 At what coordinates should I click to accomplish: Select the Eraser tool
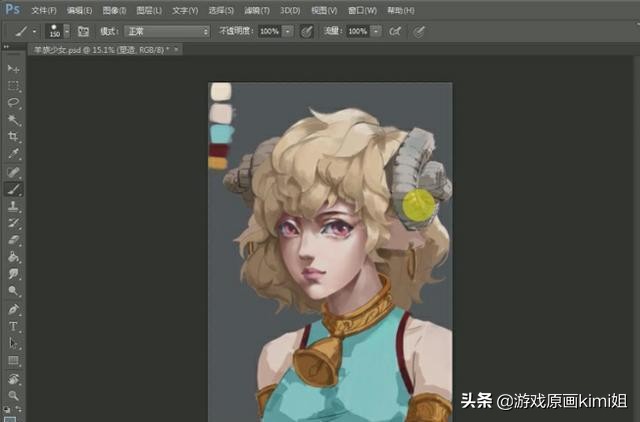point(13,240)
